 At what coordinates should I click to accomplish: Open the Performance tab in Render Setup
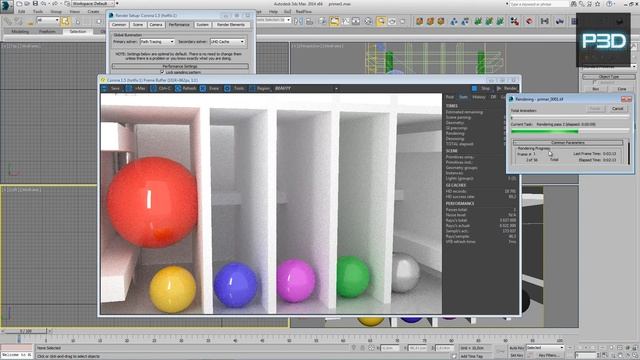point(179,25)
